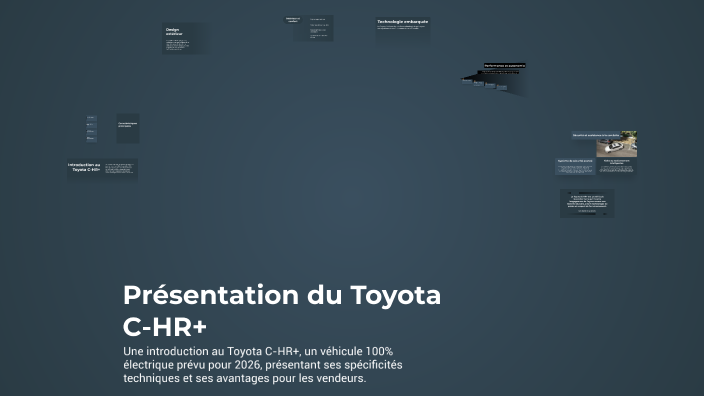This screenshot has width=704, height=396.
Task: Open the "Intérieur et confort" topic bubble
Action: click(x=293, y=20)
